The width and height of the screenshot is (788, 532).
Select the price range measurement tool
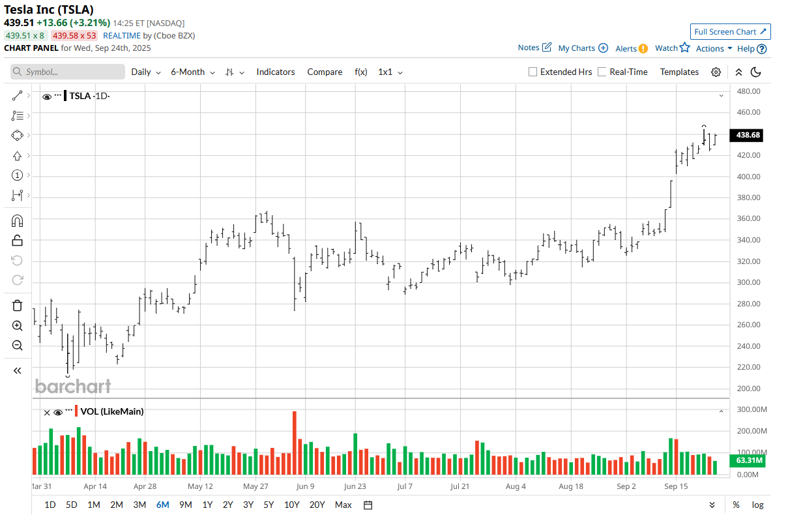point(18,195)
